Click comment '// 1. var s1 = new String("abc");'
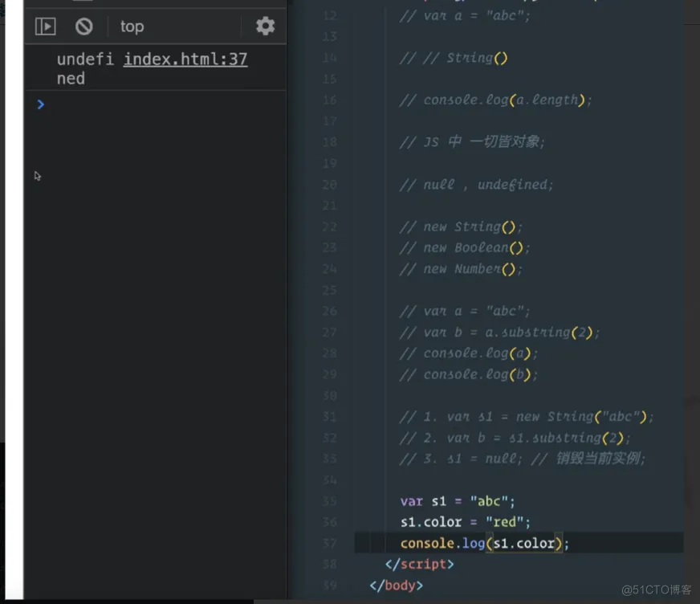This screenshot has height=604, width=700. coord(527,417)
